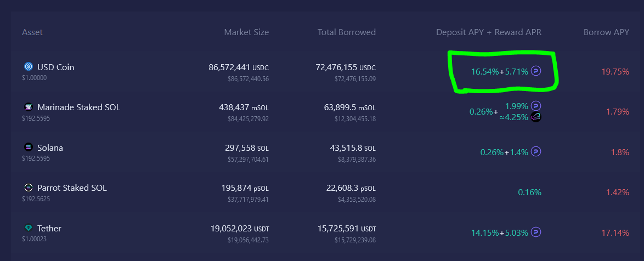Click the 43,515.8 SOL total borrowed
Screen dimensions: 644x261
point(353,147)
